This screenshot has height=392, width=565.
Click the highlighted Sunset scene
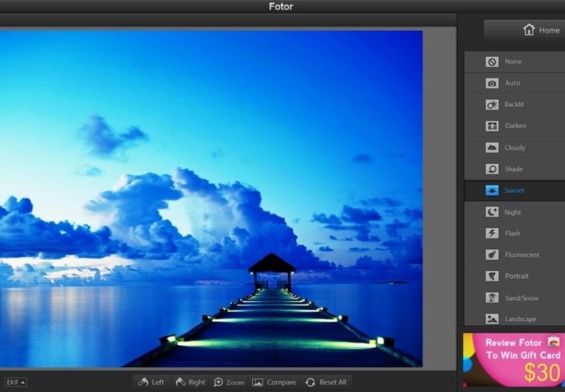pos(515,191)
